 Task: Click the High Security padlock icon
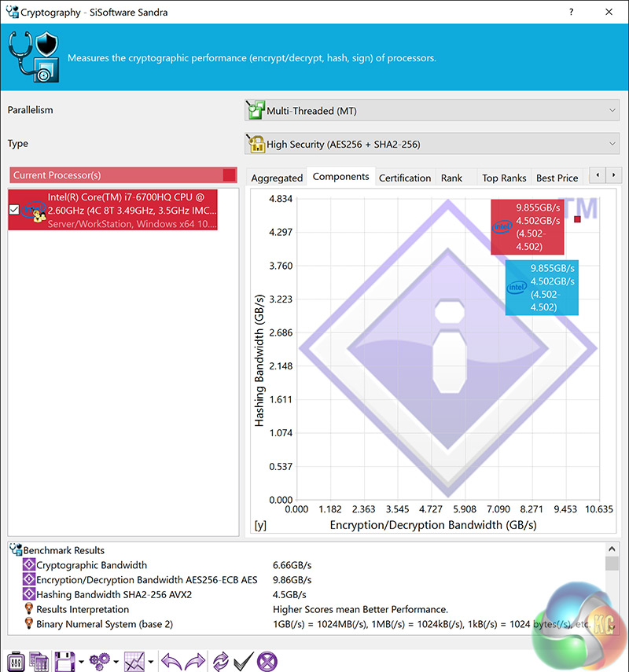255,144
